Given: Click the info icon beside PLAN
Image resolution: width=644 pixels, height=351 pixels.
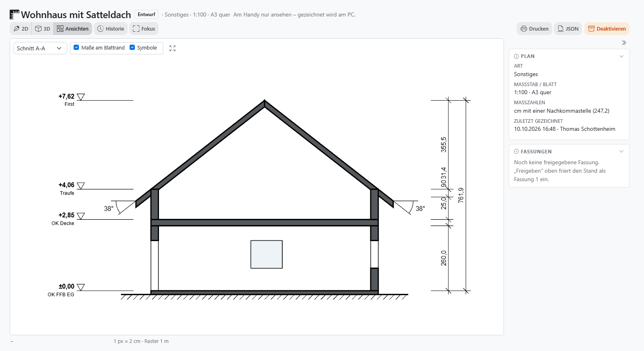Looking at the screenshot, I should pyautogui.click(x=516, y=56).
